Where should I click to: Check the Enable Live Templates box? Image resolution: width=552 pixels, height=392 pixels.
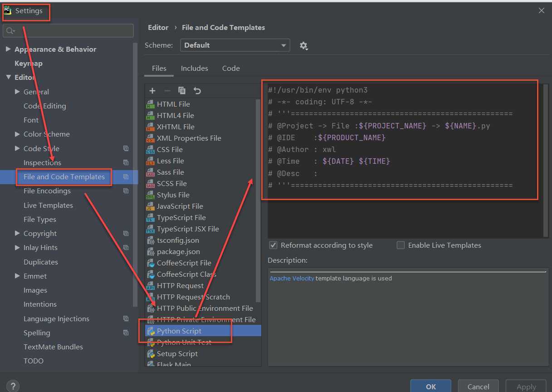(401, 245)
